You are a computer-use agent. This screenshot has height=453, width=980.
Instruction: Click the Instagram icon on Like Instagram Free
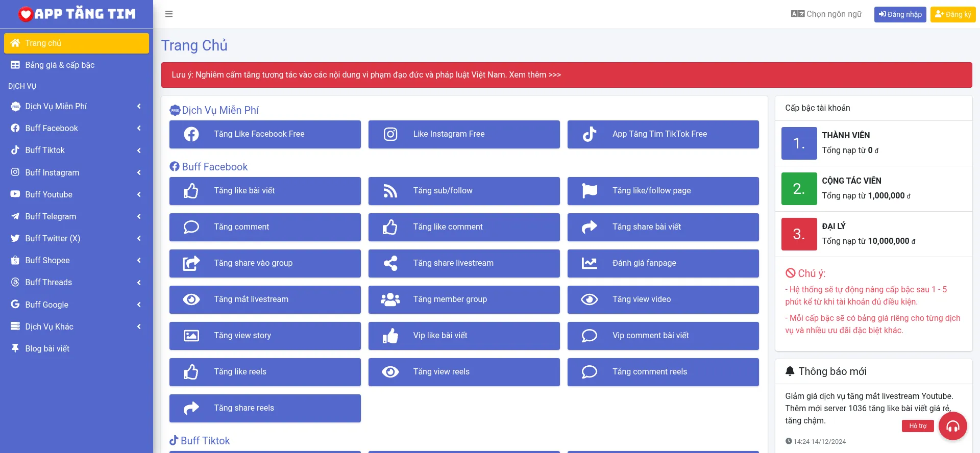pyautogui.click(x=390, y=134)
